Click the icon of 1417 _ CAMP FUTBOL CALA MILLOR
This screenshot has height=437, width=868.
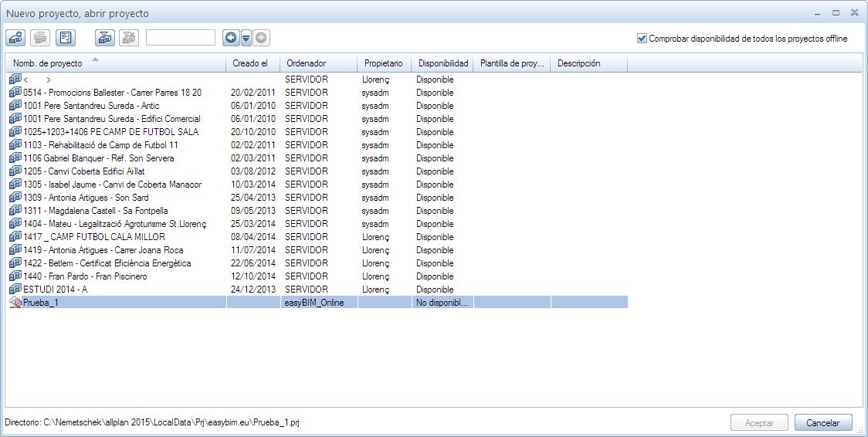(x=15, y=237)
